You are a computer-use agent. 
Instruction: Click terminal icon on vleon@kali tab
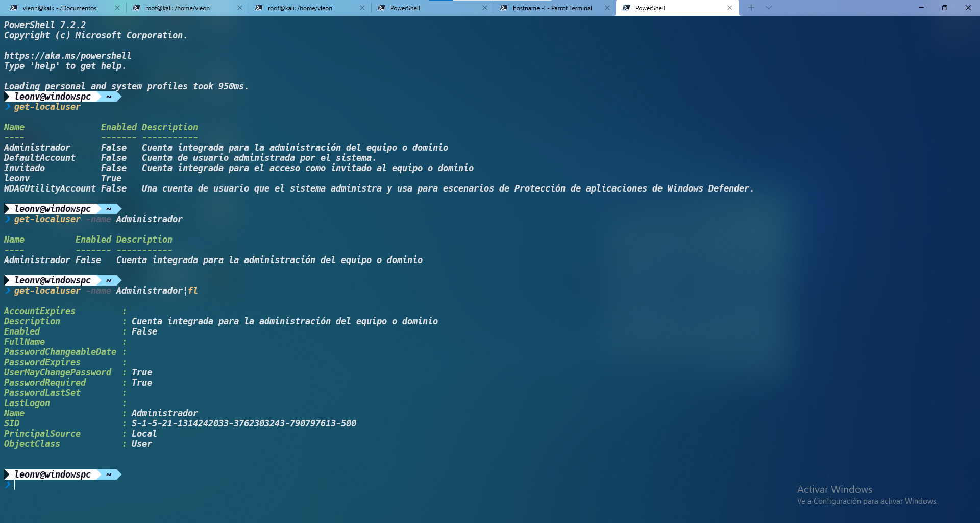pyautogui.click(x=14, y=8)
